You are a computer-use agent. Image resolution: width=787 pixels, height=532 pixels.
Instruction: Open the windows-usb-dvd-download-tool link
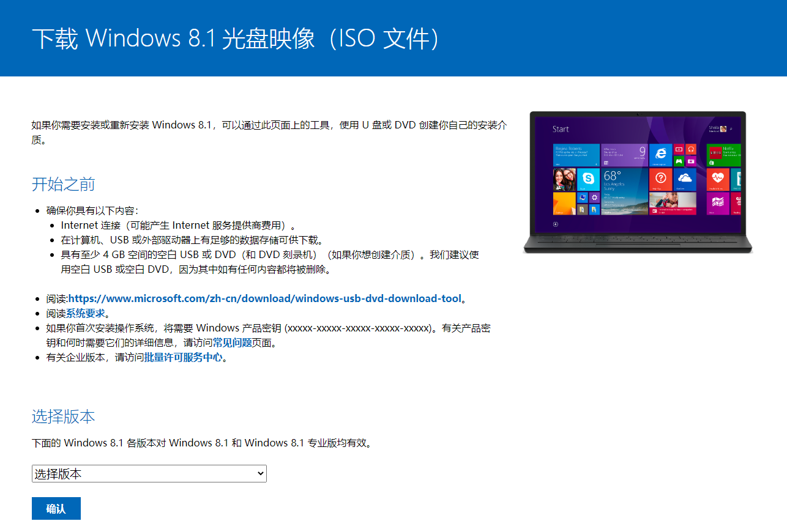point(265,299)
